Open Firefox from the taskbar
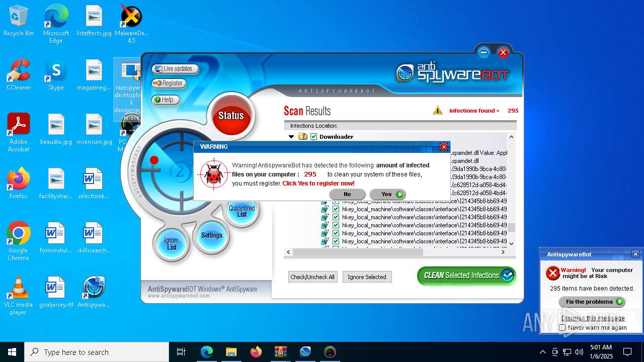 (256, 352)
